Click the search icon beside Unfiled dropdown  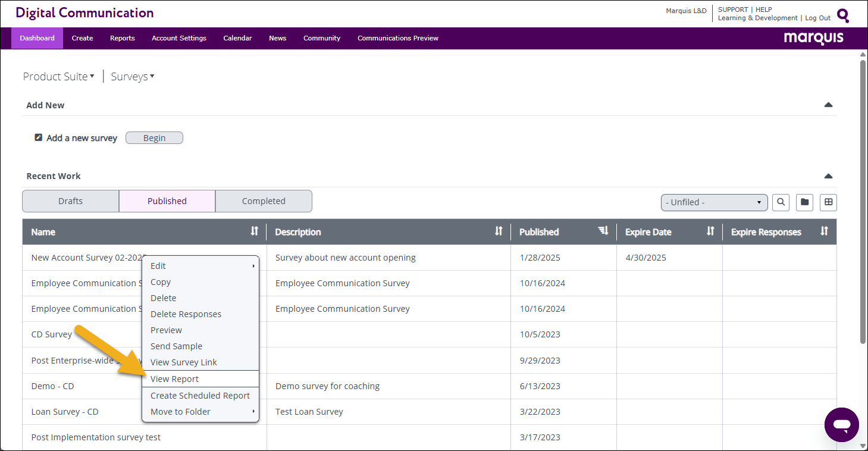click(781, 202)
